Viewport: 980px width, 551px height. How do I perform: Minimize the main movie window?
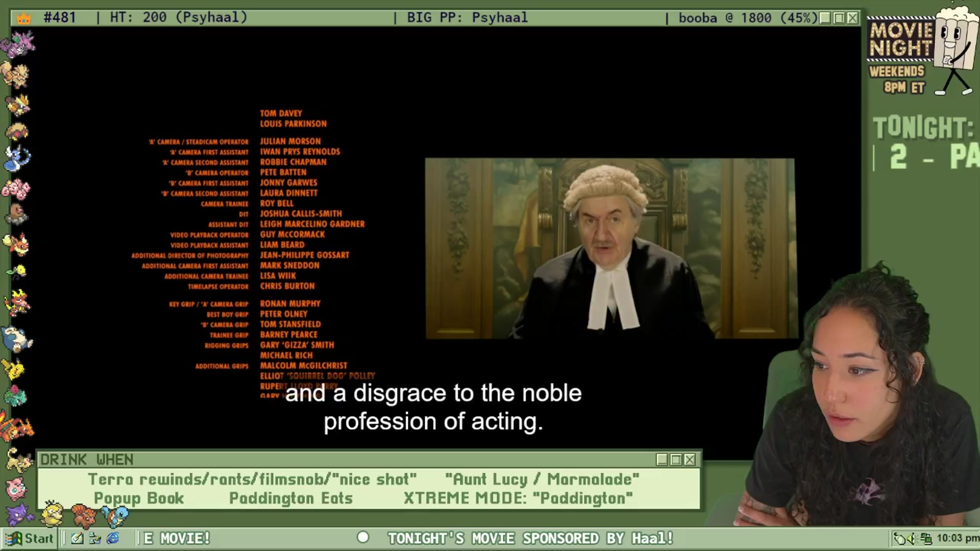click(x=825, y=18)
